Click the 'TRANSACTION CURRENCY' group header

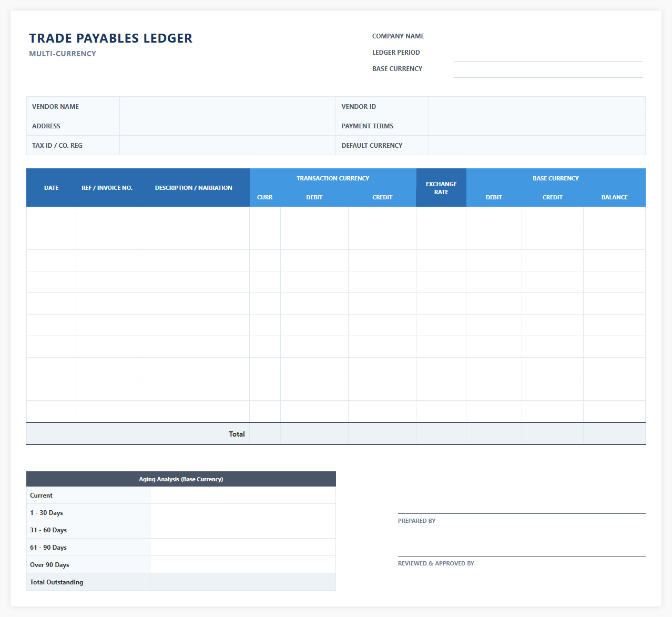[x=333, y=178]
